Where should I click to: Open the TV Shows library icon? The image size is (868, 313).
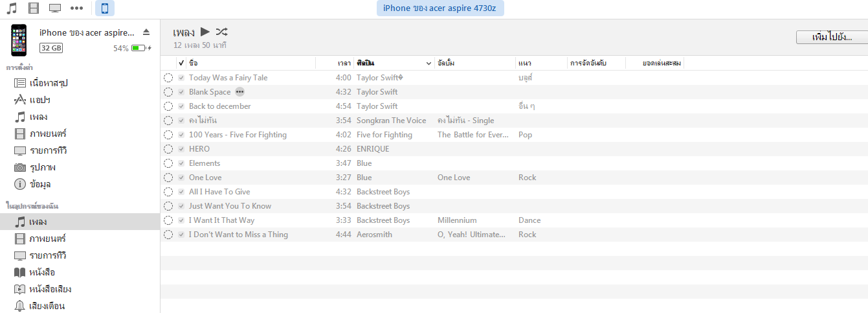(x=55, y=8)
